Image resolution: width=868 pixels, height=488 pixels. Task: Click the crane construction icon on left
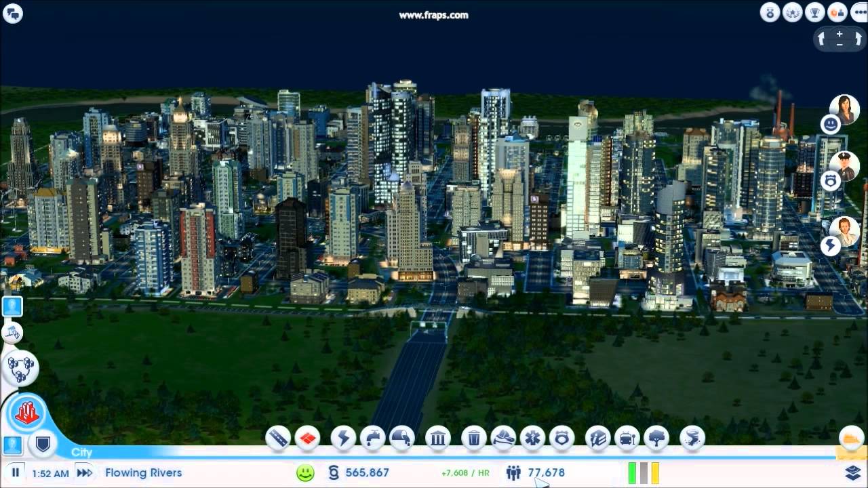coord(12,332)
